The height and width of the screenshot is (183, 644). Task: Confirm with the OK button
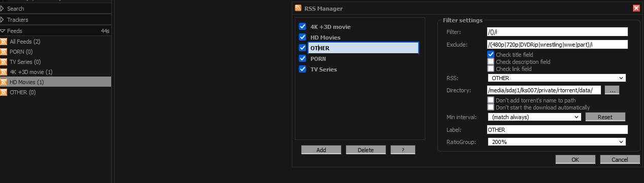click(x=575, y=160)
